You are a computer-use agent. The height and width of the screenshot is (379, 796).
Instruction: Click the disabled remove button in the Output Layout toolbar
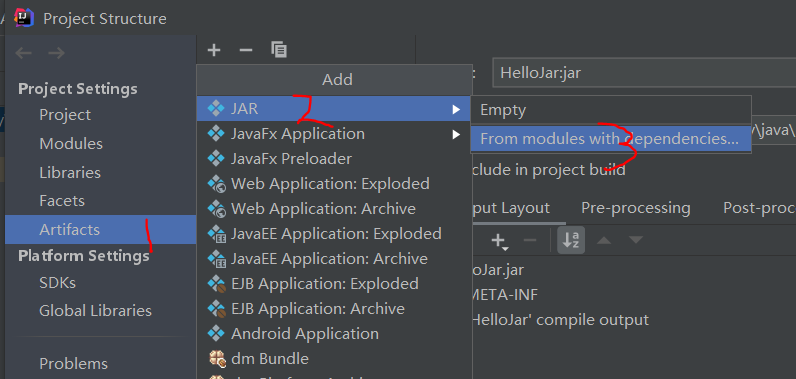tap(529, 239)
